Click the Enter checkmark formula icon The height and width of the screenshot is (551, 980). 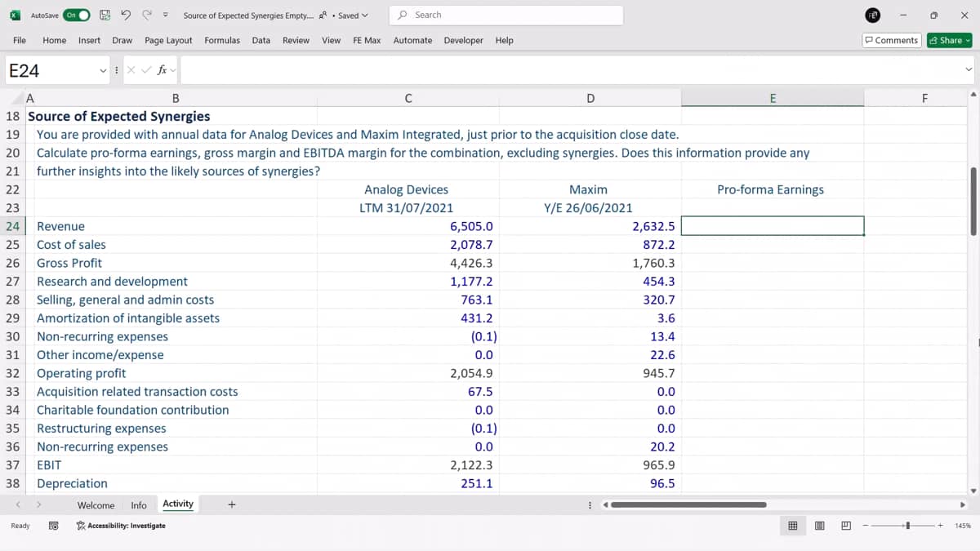pos(148,70)
